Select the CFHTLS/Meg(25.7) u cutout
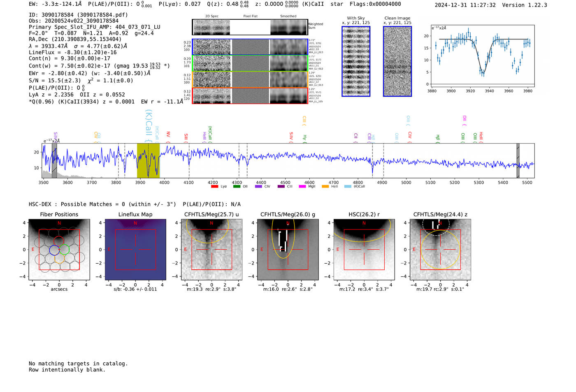The height and width of the screenshot is (392, 576). (x=211, y=250)
